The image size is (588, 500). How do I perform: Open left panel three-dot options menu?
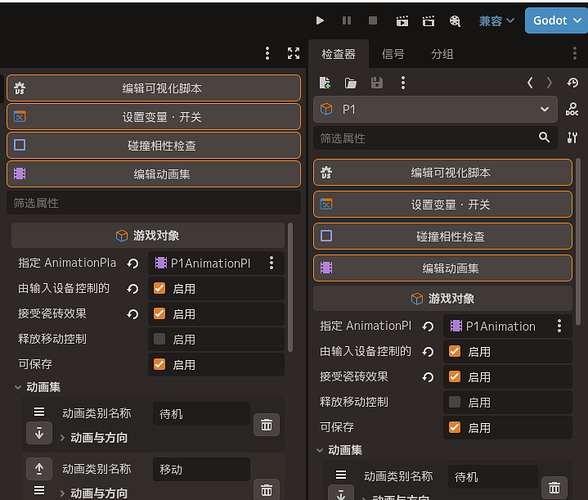click(267, 53)
